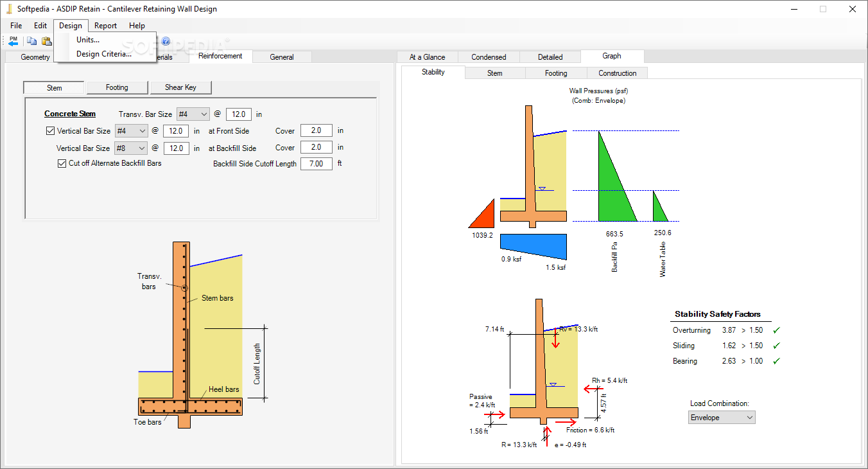Click the Footing reinforcement button
Screen dimensions: 868x469
click(x=117, y=87)
